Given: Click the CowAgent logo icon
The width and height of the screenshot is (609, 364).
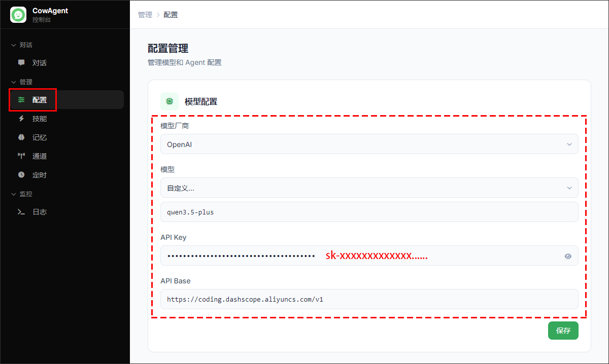Looking at the screenshot, I should pyautogui.click(x=18, y=15).
